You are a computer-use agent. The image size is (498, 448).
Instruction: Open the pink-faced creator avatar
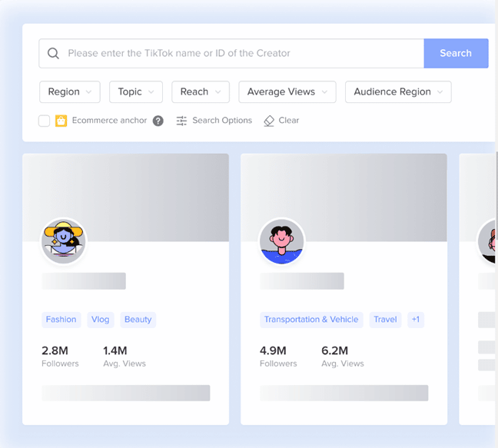coord(282,241)
